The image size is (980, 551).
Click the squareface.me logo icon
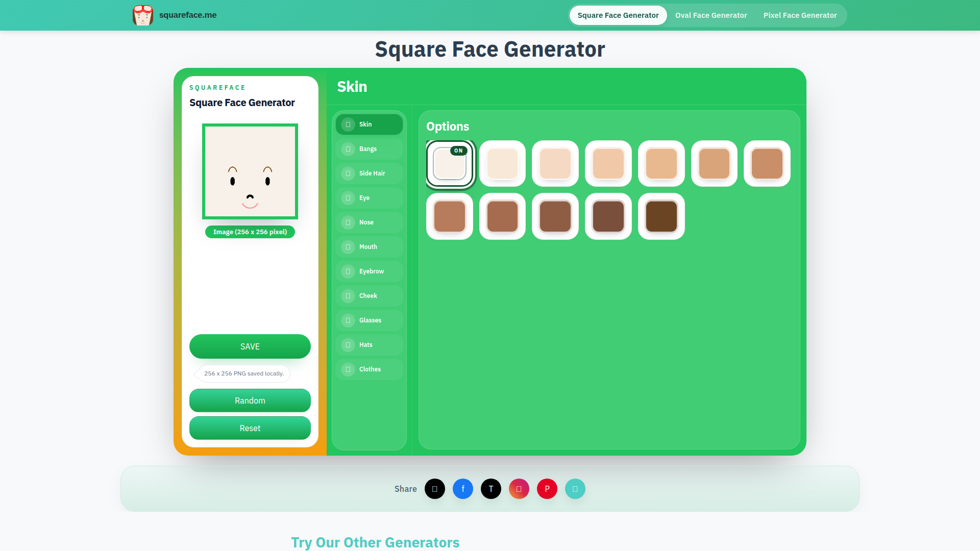(142, 15)
